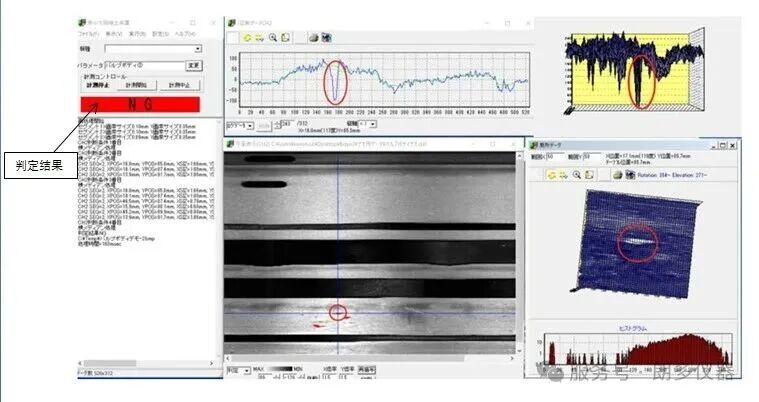Image resolution: width=759 pixels, height=402 pixels.
Task: Expand the data type dropdown below the profile graph
Action: tap(250, 126)
